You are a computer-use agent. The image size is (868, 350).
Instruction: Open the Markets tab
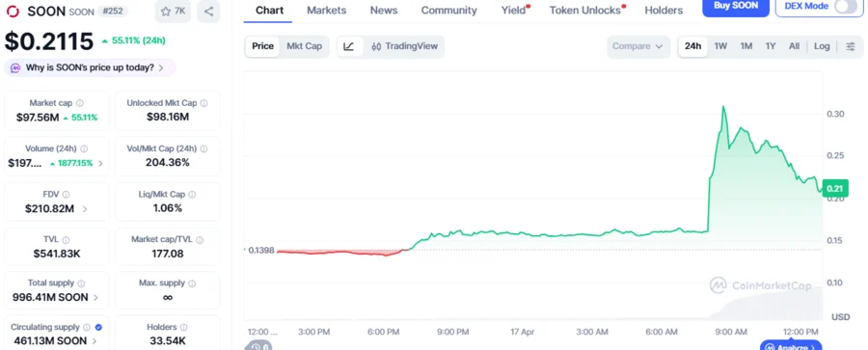[327, 10]
